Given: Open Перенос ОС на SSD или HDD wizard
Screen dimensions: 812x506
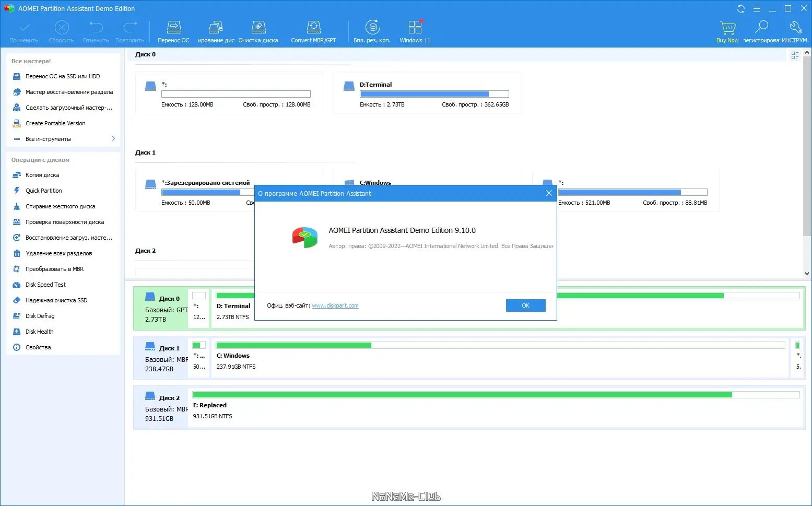Looking at the screenshot, I should click(63, 76).
